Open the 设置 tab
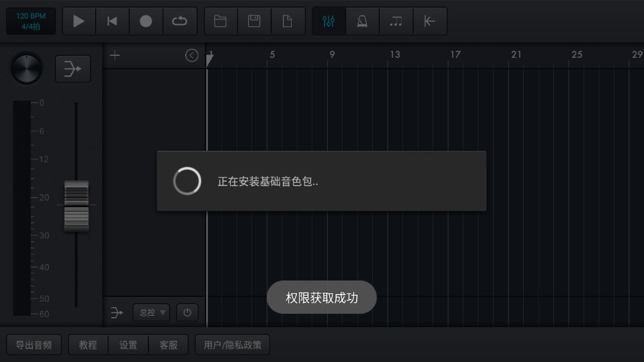This screenshot has width=644, height=362. pos(128,345)
